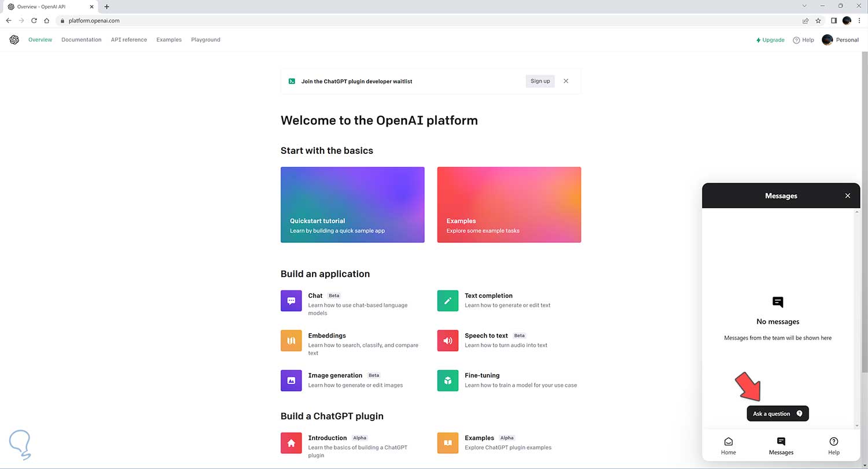The height and width of the screenshot is (469, 868).
Task: Open the orange plugin Examples icon
Action: 448,443
